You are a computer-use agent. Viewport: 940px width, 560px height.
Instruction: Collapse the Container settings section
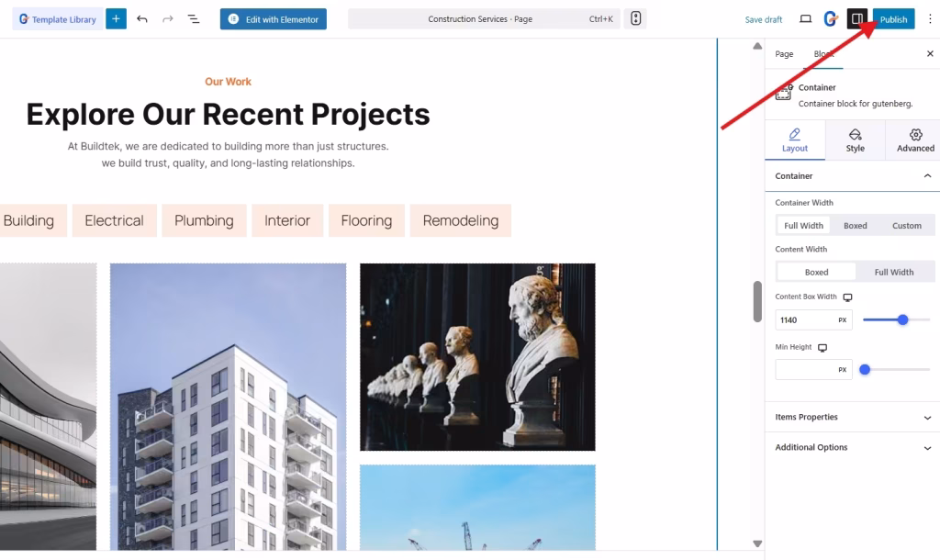click(x=926, y=175)
